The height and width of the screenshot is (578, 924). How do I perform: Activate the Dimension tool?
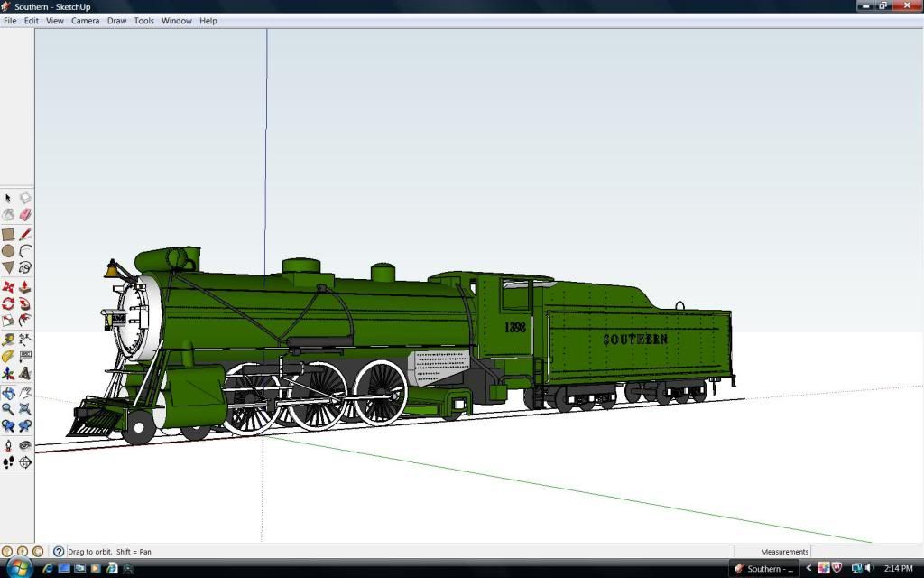(x=24, y=340)
